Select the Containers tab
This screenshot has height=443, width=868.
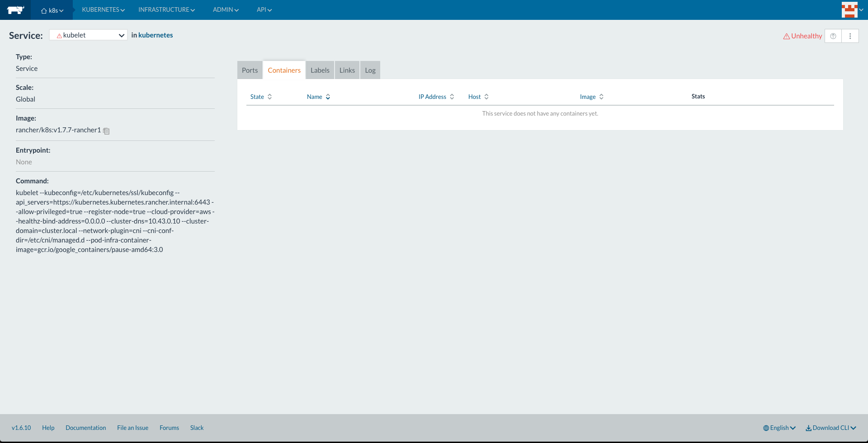pyautogui.click(x=284, y=70)
